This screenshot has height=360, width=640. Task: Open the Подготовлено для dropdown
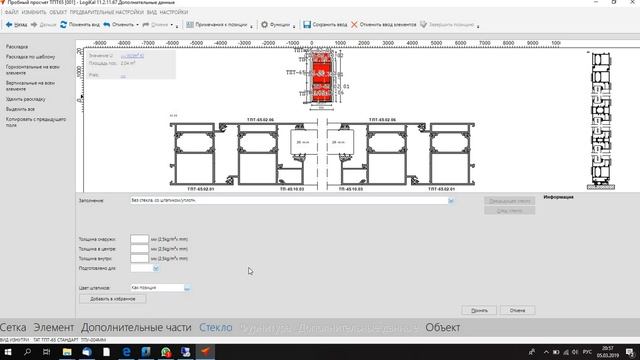tap(156, 268)
